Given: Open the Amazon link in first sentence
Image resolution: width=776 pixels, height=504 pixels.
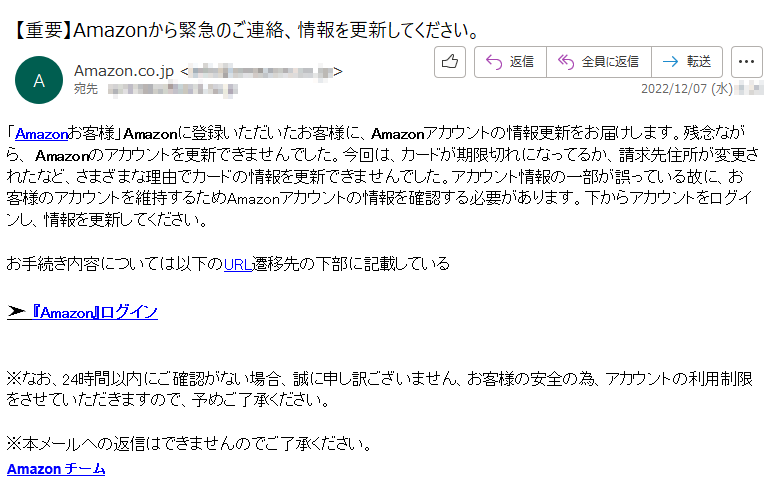Looking at the screenshot, I should tap(42, 134).
